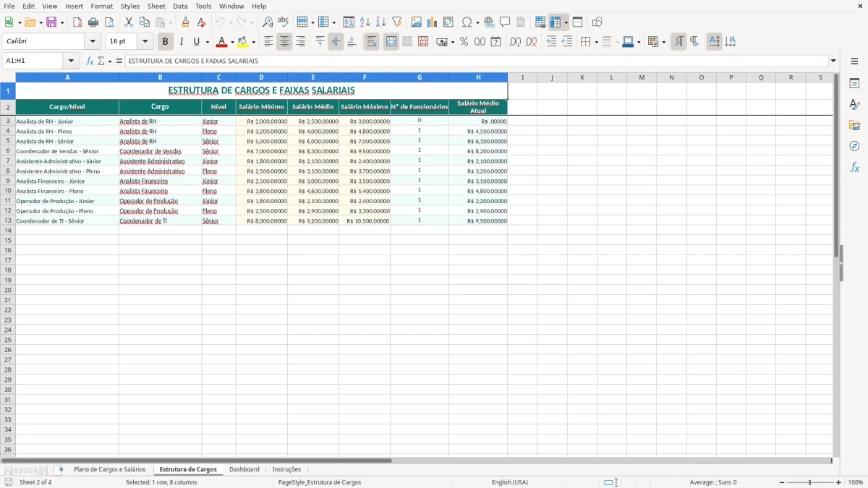
Task: Click the Copy icon
Action: coord(145,22)
